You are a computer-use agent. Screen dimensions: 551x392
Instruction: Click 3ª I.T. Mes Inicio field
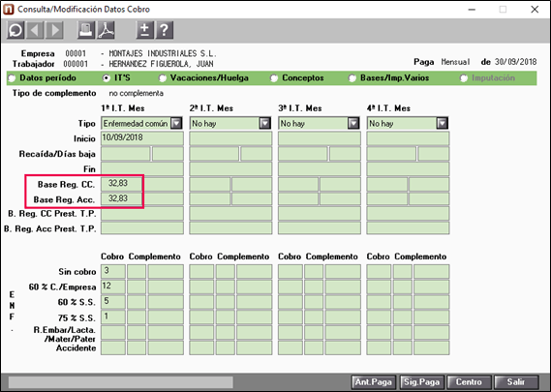319,138
